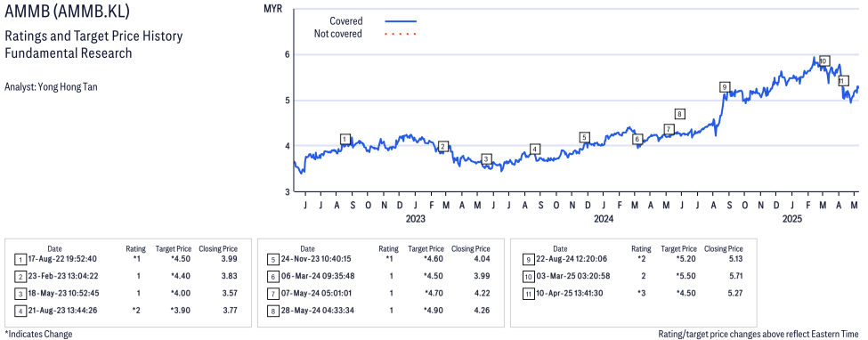Click chart marker 11 near April 2025

pos(843,81)
